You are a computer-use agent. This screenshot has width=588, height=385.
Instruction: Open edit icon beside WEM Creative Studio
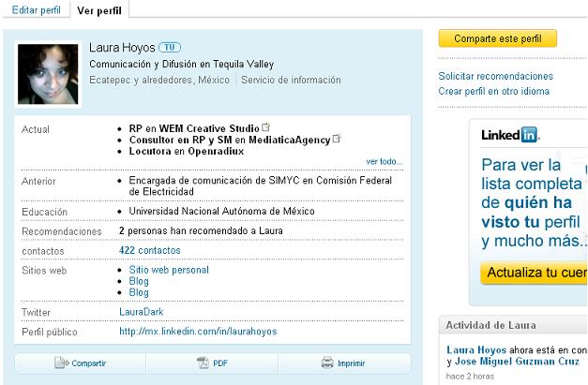265,127
